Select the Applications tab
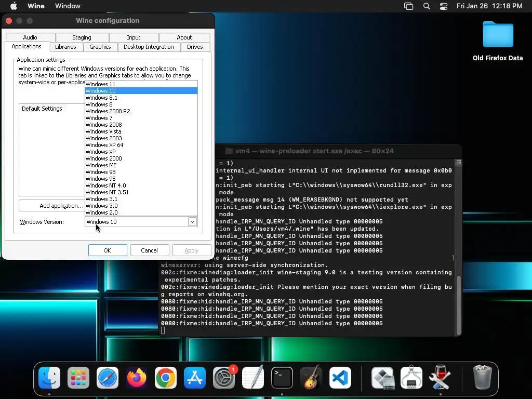The image size is (532, 399). [26, 46]
